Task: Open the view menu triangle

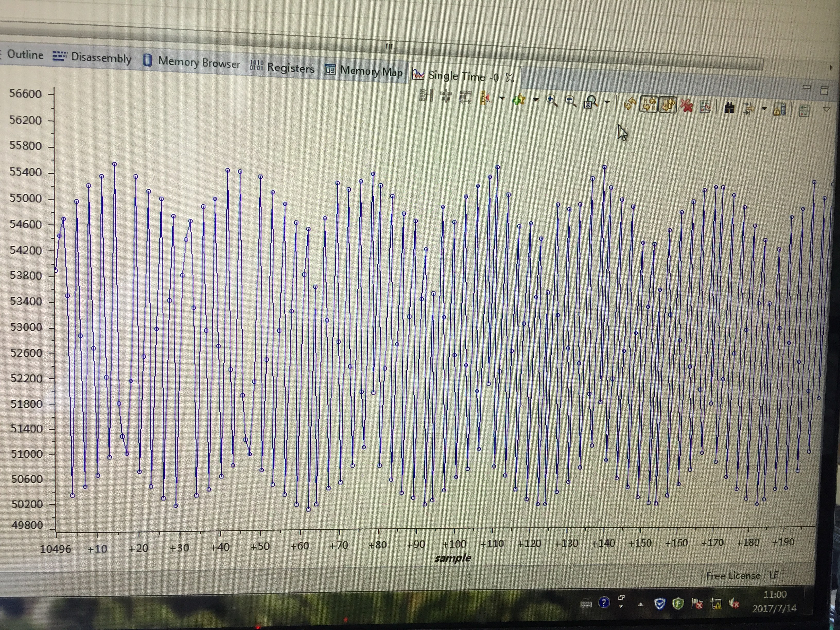Action: pyautogui.click(x=827, y=110)
